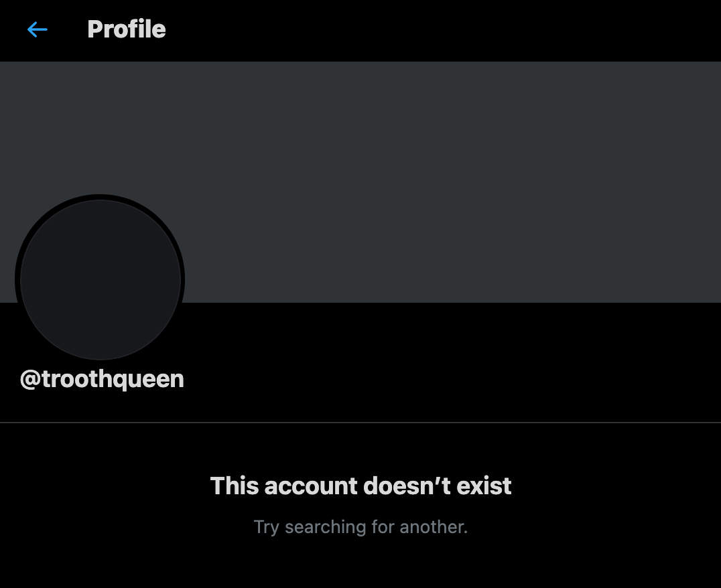The image size is (721, 588).
Task: Click the Profile page title
Action: click(127, 29)
